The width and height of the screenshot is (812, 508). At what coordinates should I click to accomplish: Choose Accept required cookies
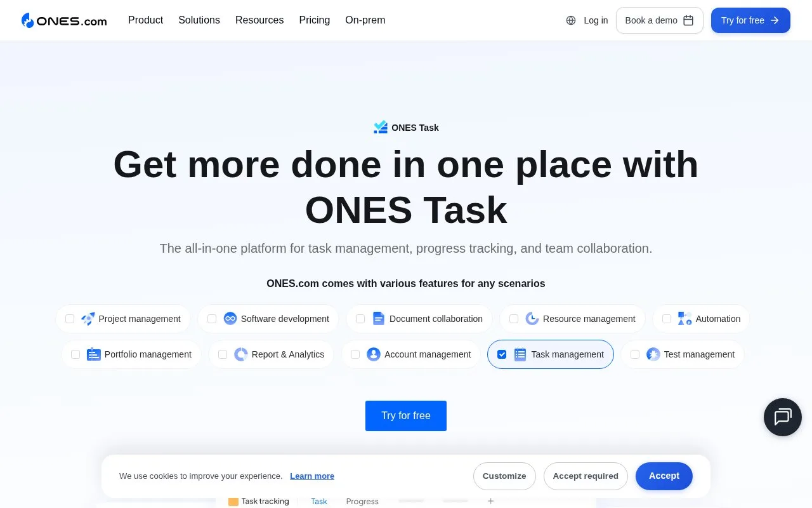tap(586, 476)
